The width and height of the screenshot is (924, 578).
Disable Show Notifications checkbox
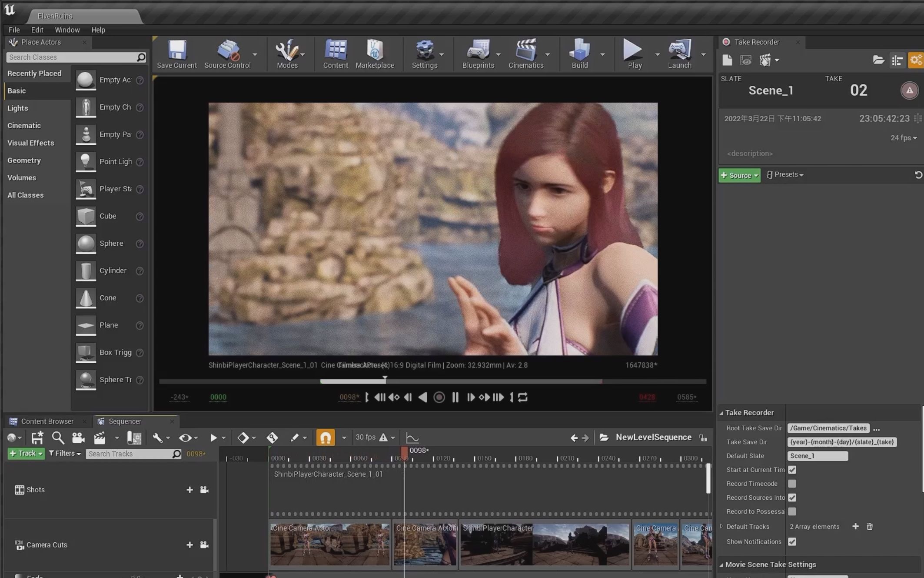793,541
